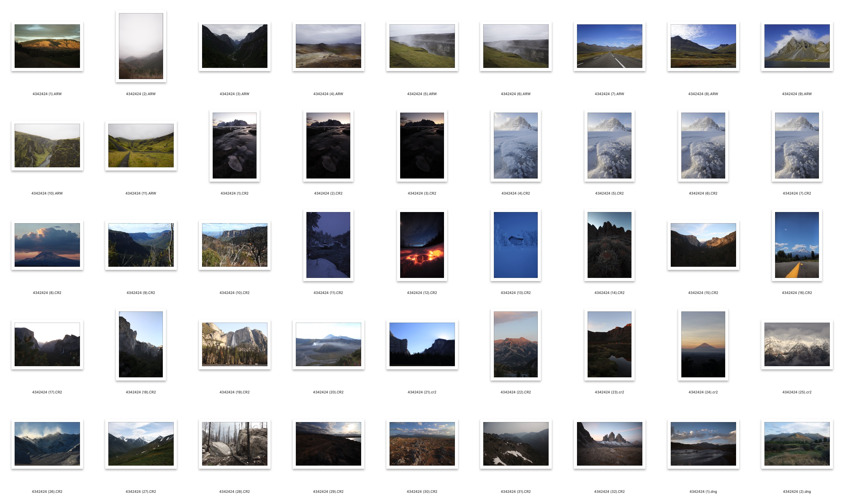Image resolution: width=843 pixels, height=504 pixels.
Task: Select the burned forest boulders photo 4342424 (28).CR2
Action: click(234, 444)
